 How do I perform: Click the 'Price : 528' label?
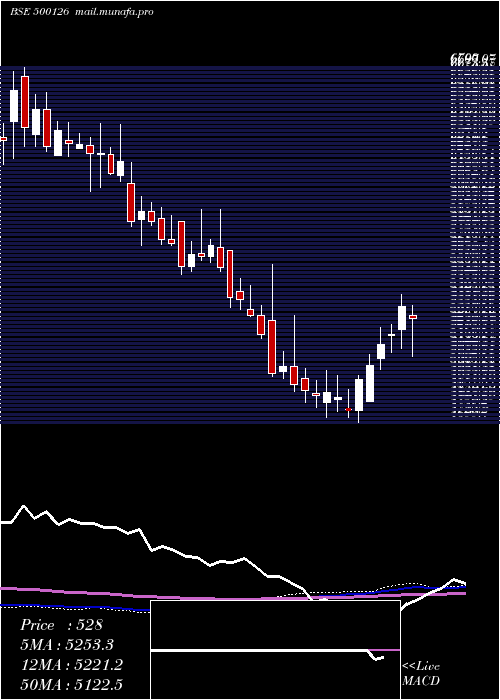point(61,625)
